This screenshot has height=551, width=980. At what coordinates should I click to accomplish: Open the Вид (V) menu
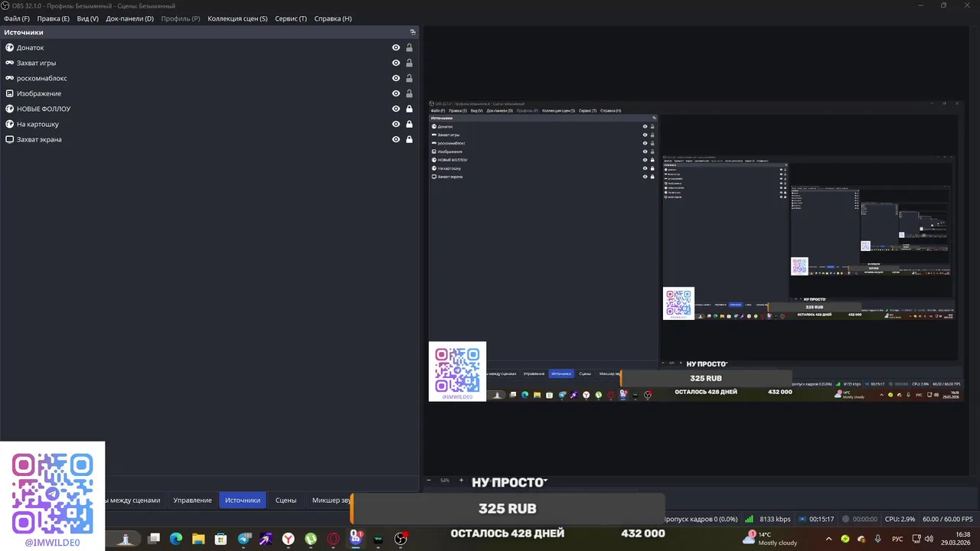[x=87, y=18]
